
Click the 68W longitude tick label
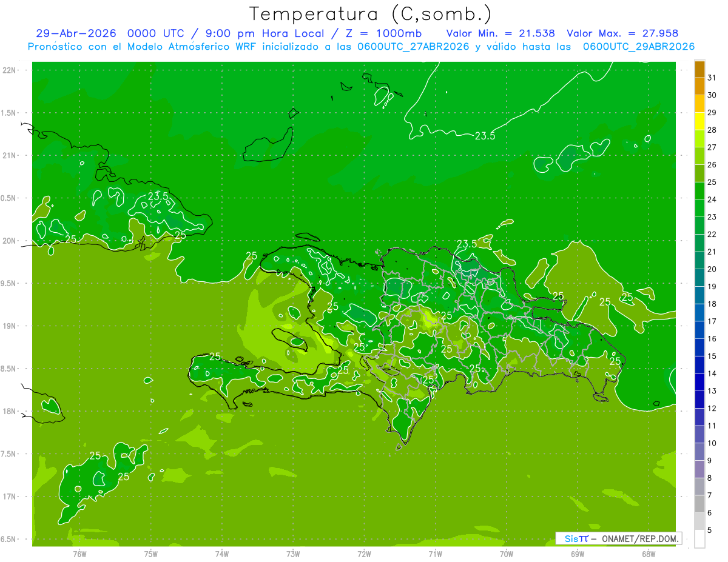[648, 554]
